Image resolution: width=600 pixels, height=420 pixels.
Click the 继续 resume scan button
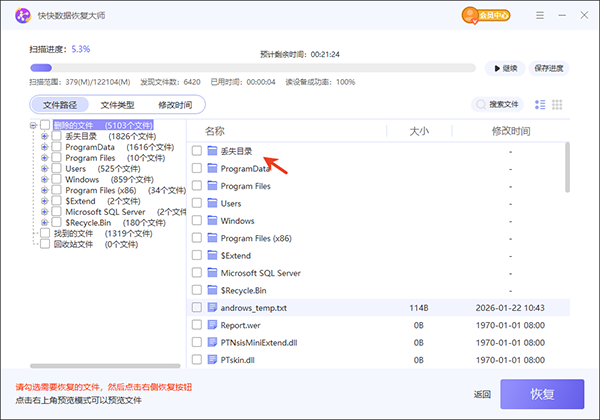pyautogui.click(x=505, y=68)
